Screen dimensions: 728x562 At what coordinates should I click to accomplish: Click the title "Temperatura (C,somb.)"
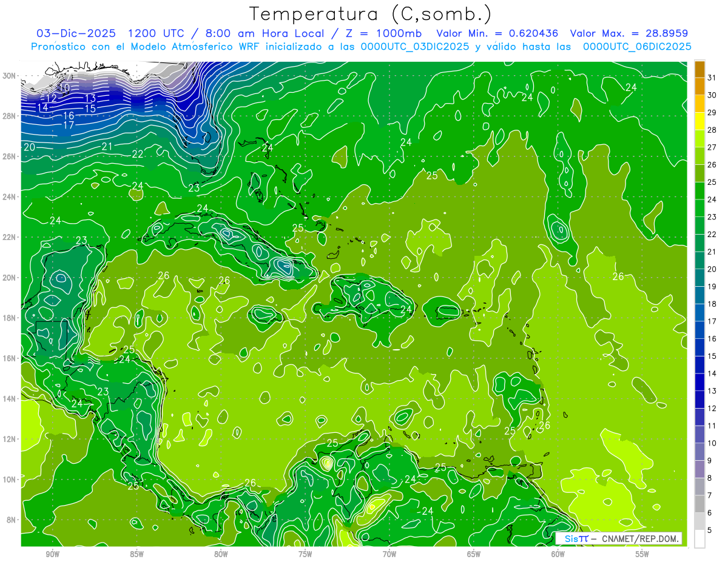pyautogui.click(x=371, y=15)
